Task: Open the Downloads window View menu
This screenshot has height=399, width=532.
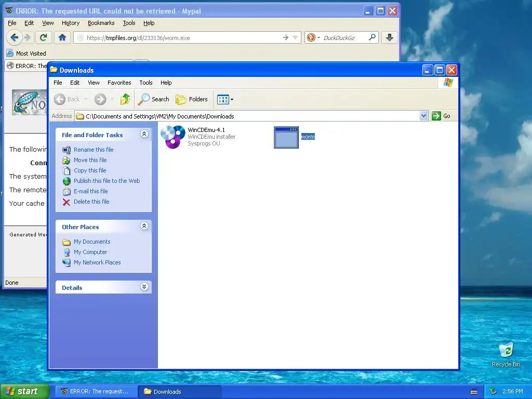Action: click(x=94, y=83)
